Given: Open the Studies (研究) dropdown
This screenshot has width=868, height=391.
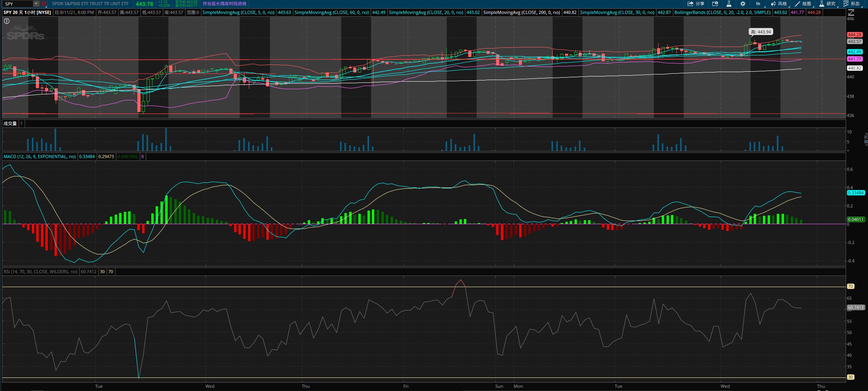Looking at the screenshot, I should pos(827,4).
